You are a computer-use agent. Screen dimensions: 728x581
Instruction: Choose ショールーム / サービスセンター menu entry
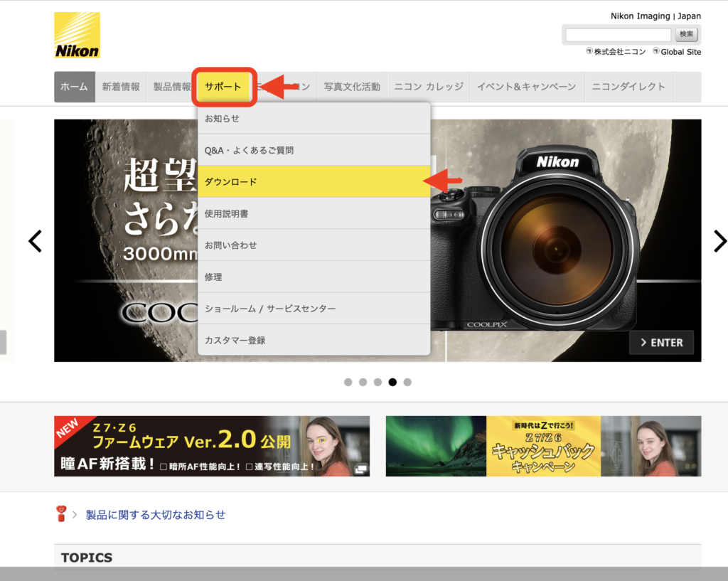coord(314,309)
